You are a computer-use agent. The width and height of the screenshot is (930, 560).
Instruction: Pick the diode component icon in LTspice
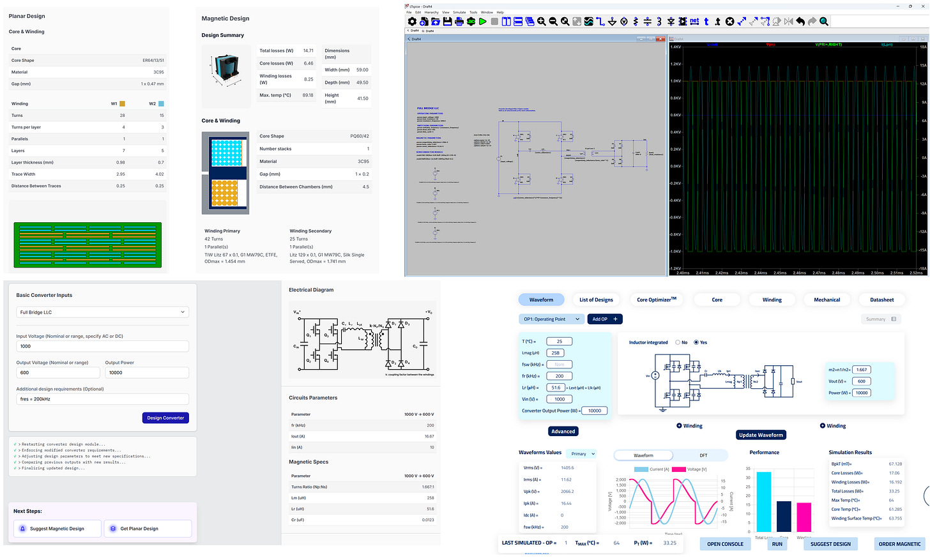[671, 22]
